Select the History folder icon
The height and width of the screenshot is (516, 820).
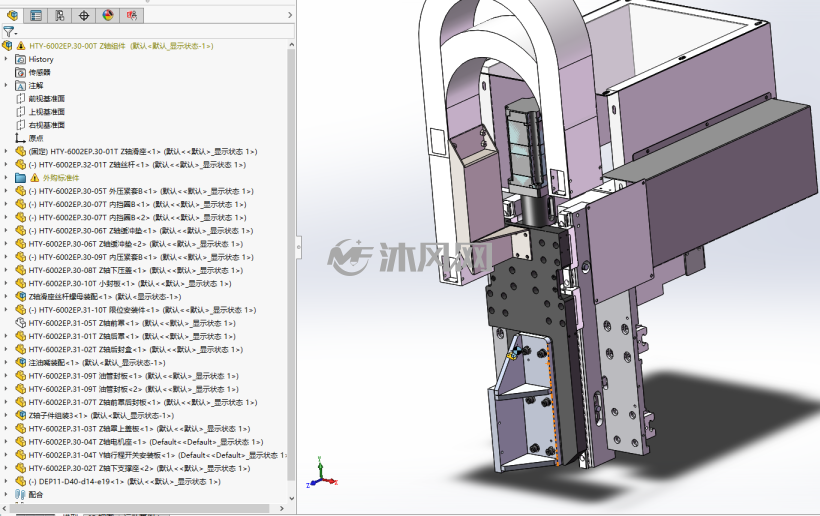coord(20,59)
